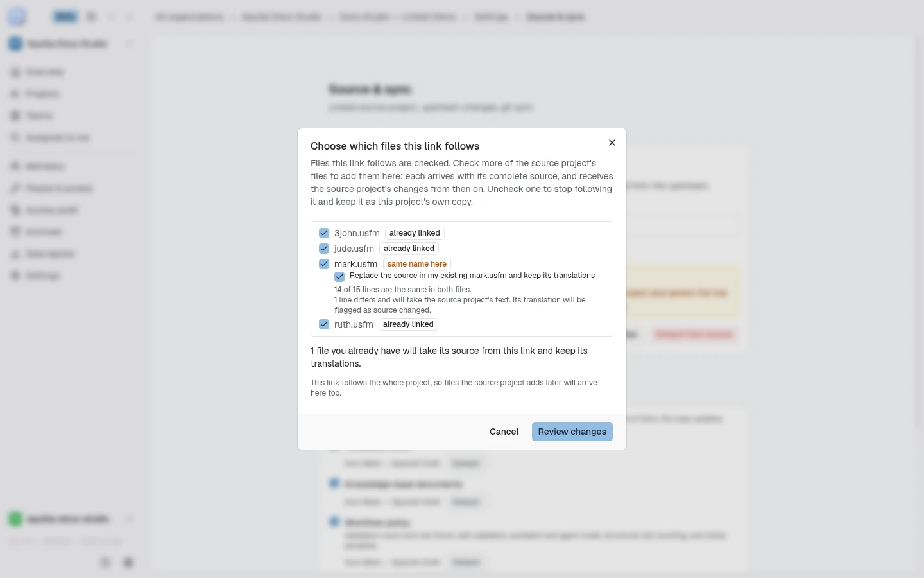Click the "already linked" badge beside ruth.usfm

pyautogui.click(x=408, y=324)
